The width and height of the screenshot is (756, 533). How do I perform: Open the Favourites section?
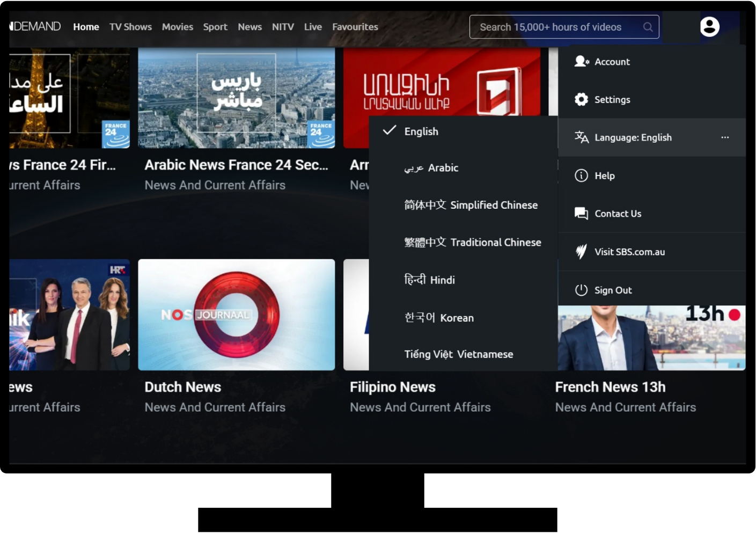[355, 27]
